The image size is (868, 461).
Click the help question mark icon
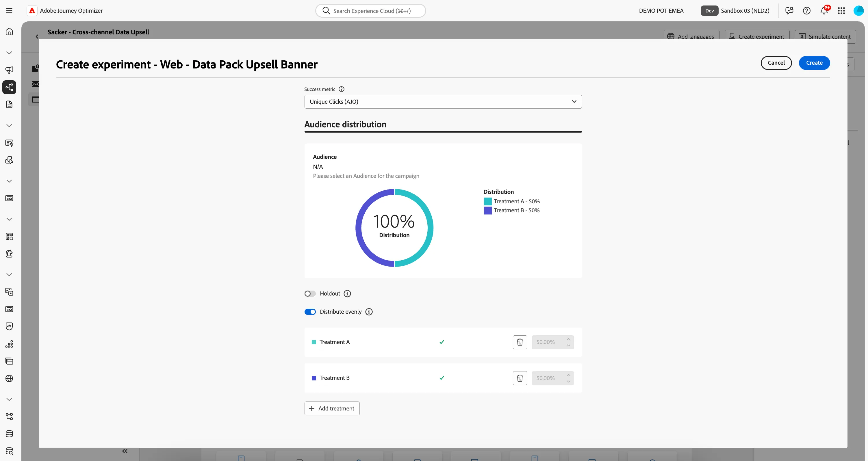tap(807, 11)
